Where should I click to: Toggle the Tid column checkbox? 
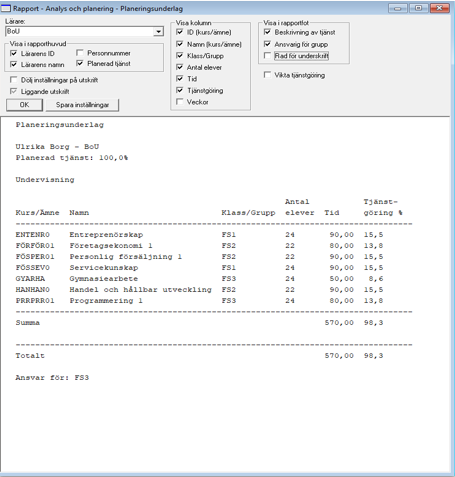coord(180,79)
